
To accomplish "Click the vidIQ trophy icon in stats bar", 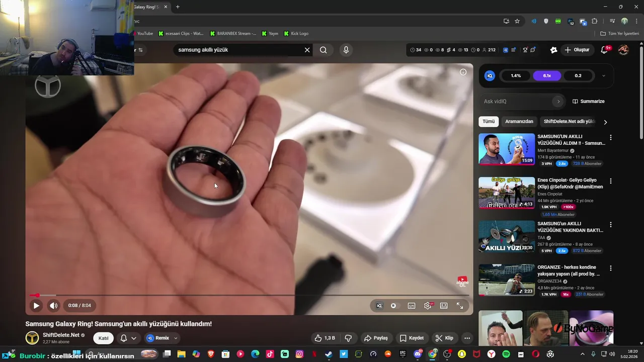I will 525,50.
